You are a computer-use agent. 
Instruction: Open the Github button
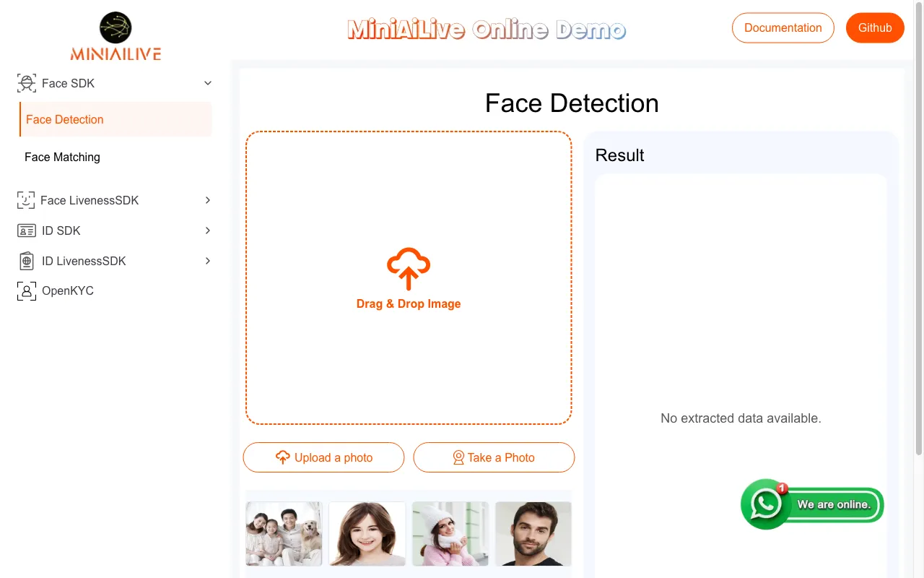pos(875,28)
